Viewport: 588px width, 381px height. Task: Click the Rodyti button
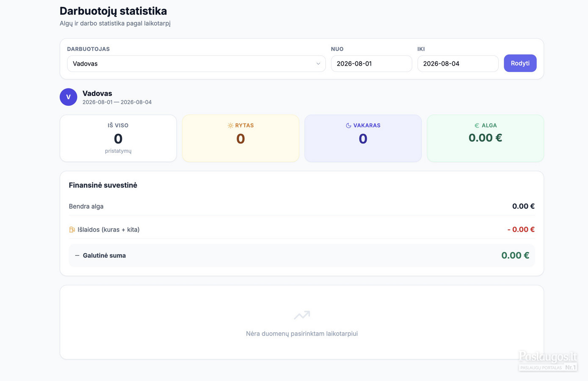(520, 63)
